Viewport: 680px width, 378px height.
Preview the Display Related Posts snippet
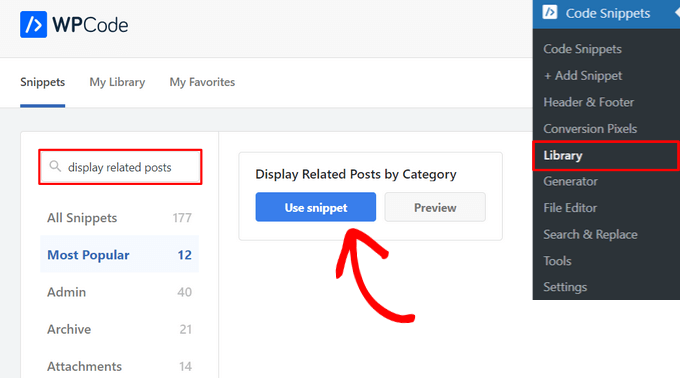pyautogui.click(x=435, y=207)
